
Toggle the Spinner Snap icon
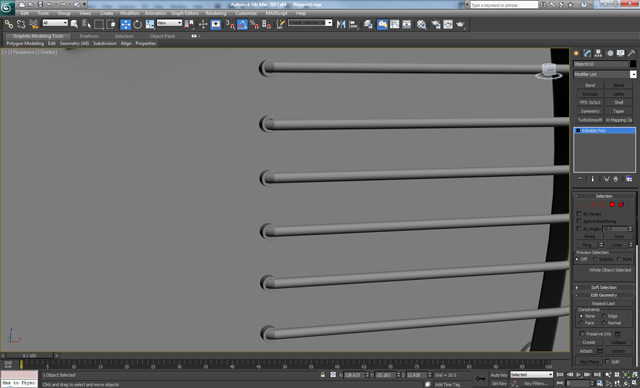pos(267,24)
